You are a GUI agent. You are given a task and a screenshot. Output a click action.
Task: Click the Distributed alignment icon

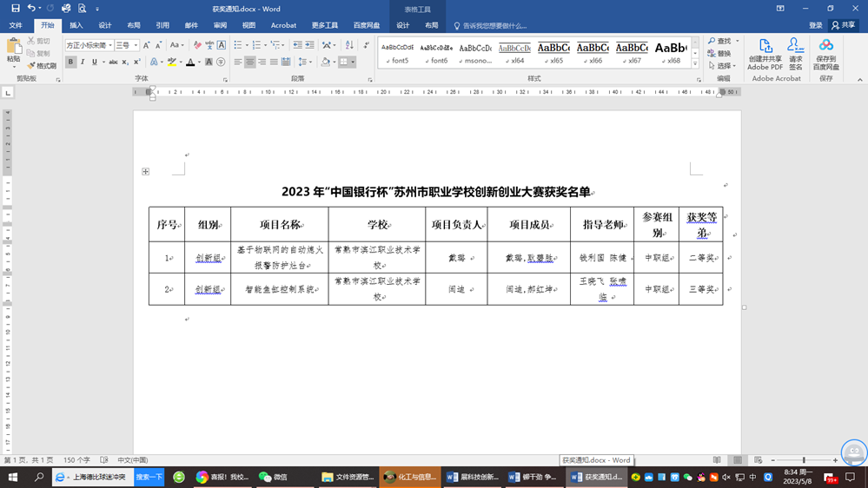(x=286, y=62)
